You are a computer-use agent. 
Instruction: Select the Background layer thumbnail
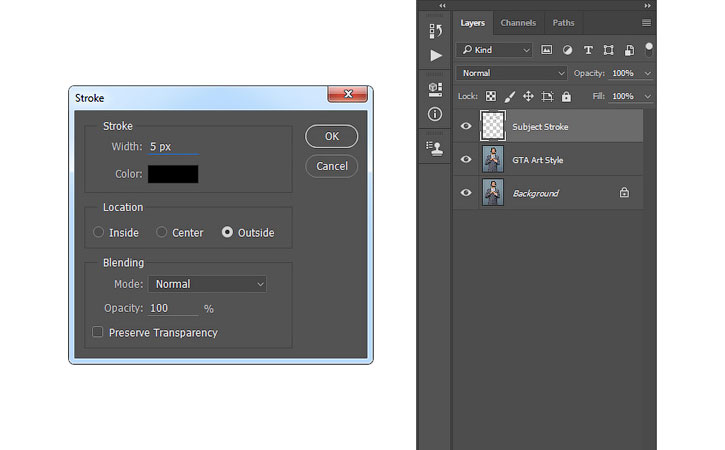pyautogui.click(x=493, y=192)
